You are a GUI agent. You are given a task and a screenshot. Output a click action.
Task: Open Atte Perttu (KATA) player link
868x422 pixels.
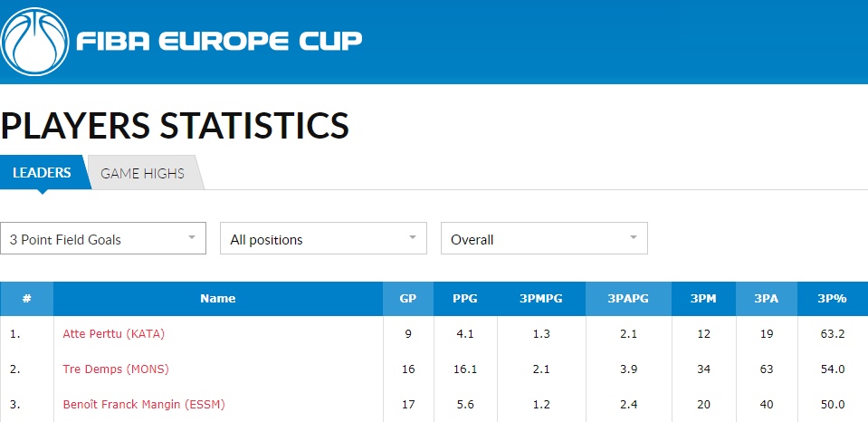(x=113, y=334)
